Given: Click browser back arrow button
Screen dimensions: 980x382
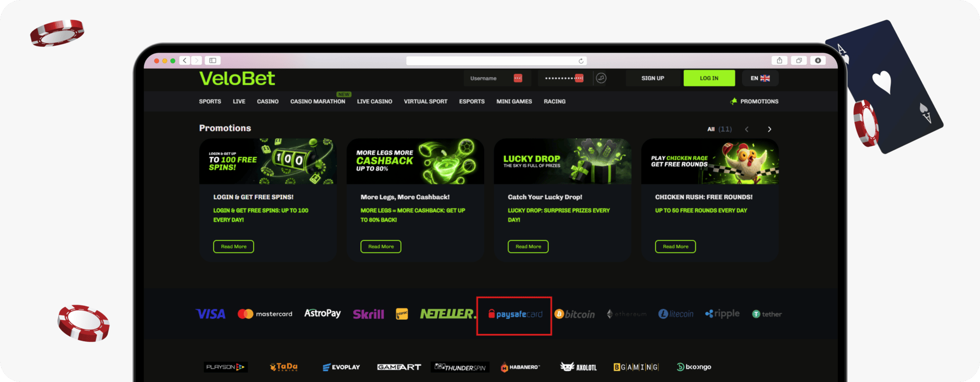Looking at the screenshot, I should [185, 60].
